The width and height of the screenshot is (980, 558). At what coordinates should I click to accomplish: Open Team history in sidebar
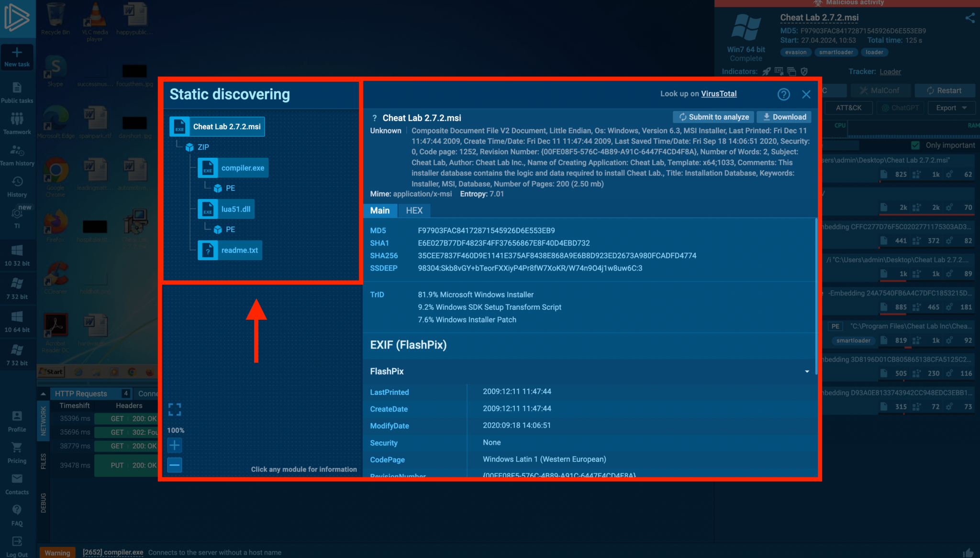click(x=17, y=156)
